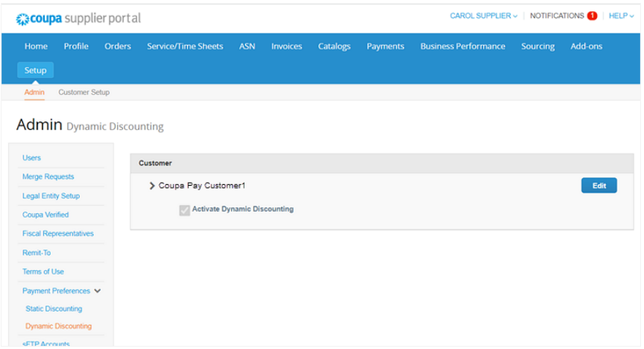This screenshot has height=349, width=644.
Task: Toggle the Activate Dynamic Discounting checkbox
Action: [184, 210]
